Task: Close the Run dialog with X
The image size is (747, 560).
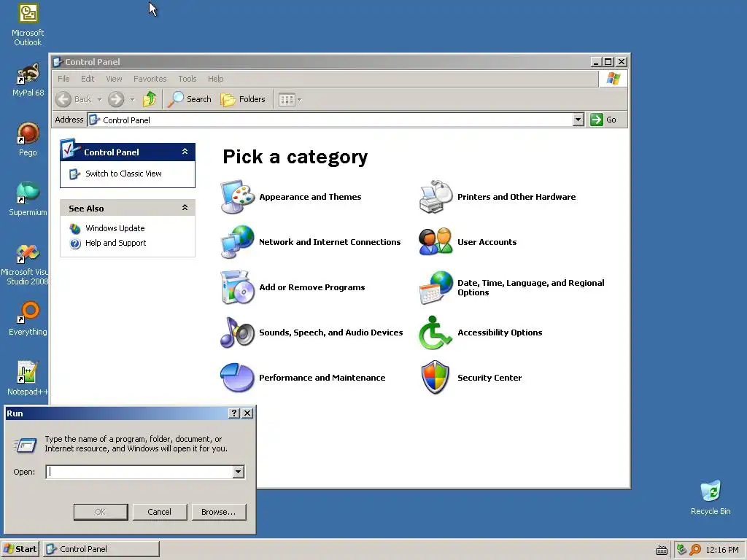Action: (247, 413)
